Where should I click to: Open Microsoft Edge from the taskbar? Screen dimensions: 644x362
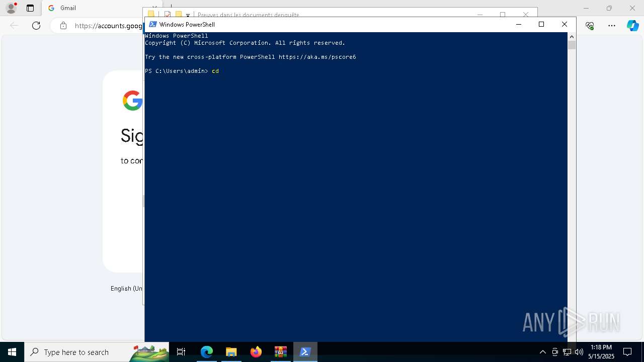point(207,352)
